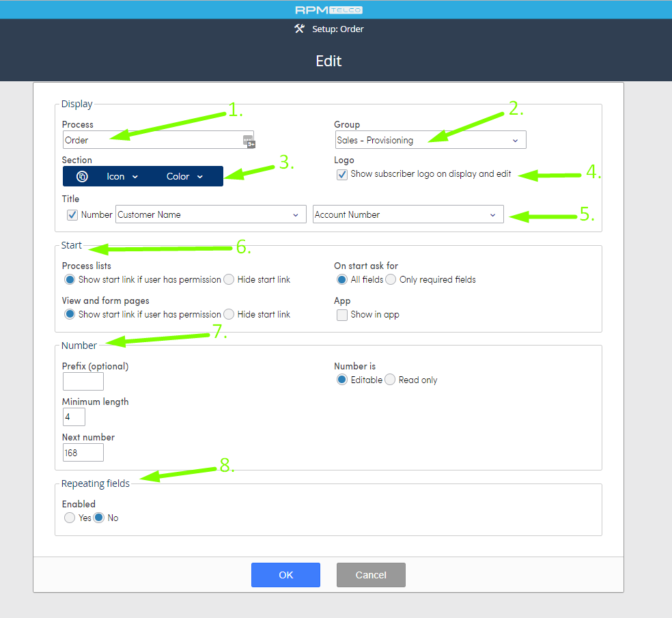Click the small icon inside the Process field

click(x=249, y=141)
